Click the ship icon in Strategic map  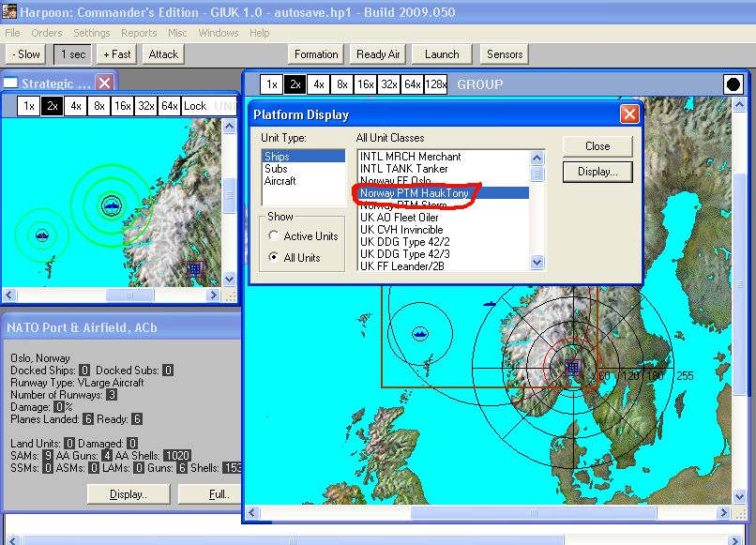(x=112, y=204)
